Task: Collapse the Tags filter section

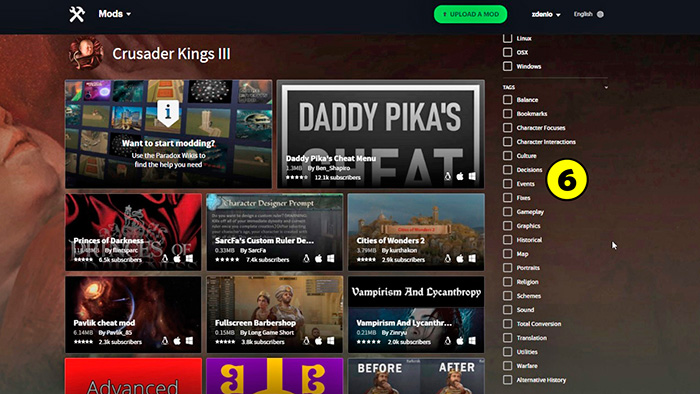Action: tap(606, 87)
